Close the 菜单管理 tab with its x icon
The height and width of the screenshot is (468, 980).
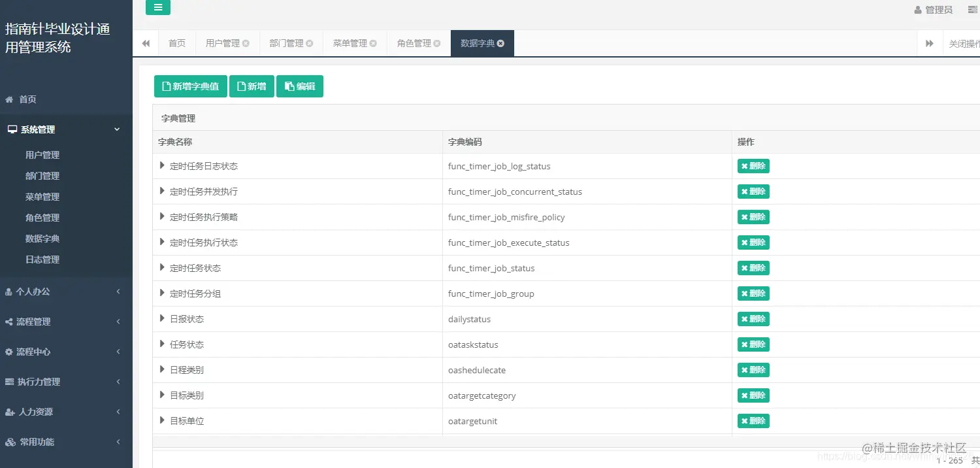373,44
